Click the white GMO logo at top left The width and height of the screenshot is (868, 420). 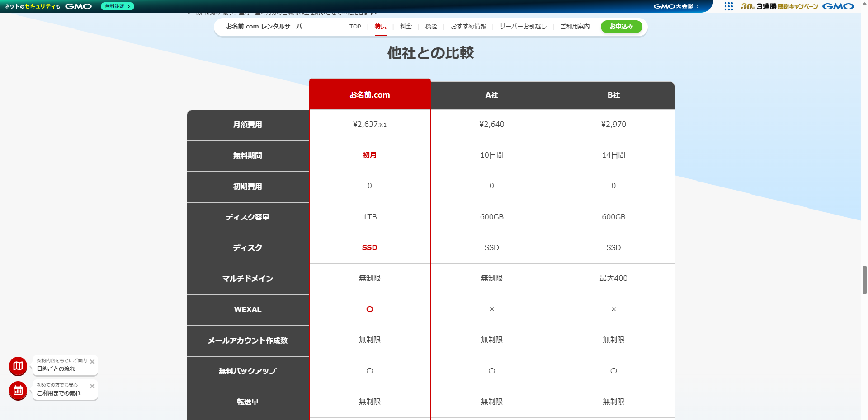(78, 6)
